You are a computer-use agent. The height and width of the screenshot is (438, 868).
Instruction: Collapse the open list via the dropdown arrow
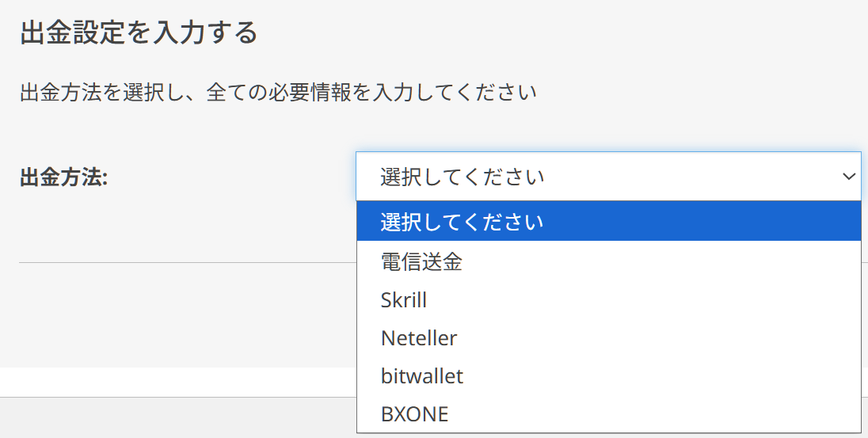pos(848,176)
